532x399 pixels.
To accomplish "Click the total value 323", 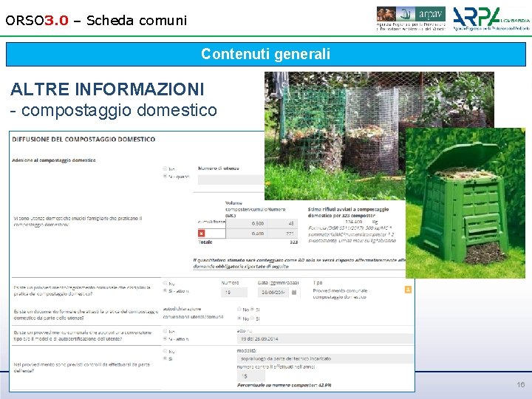I will pyautogui.click(x=294, y=242).
